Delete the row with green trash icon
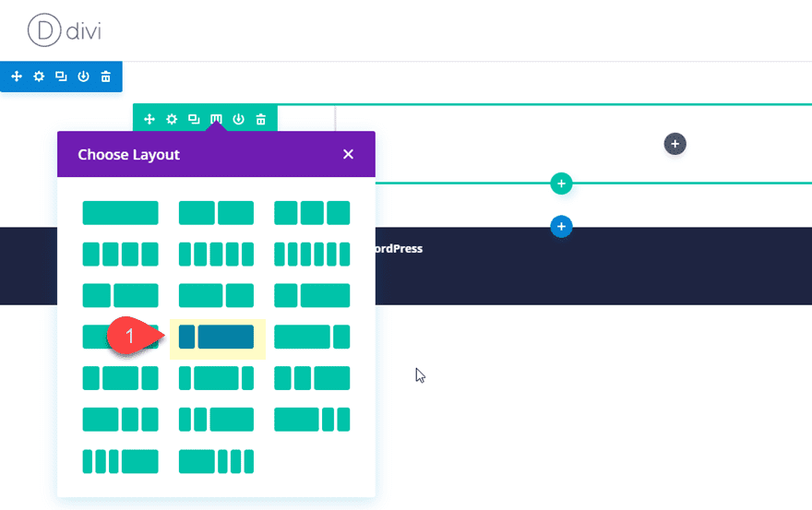The height and width of the screenshot is (510, 812). (x=261, y=119)
